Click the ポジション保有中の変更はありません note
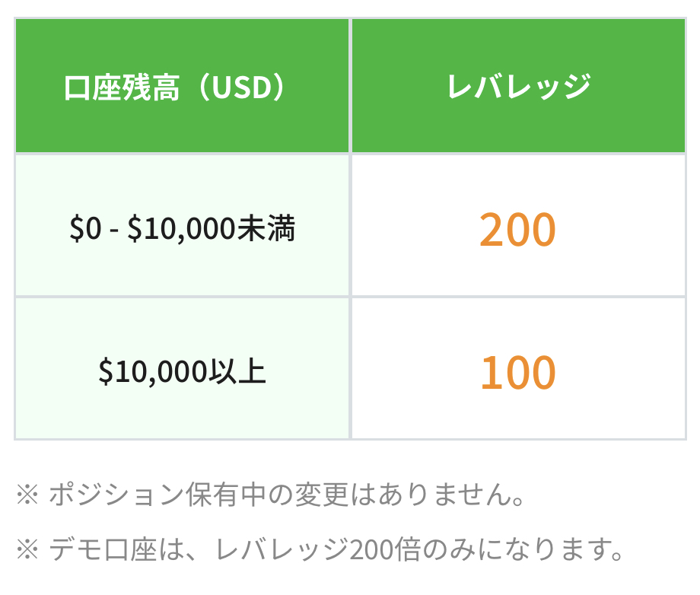 (287, 495)
